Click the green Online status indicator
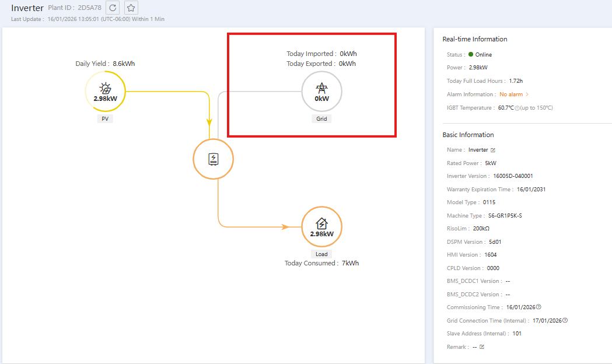This screenshot has height=364, width=612. 471,55
